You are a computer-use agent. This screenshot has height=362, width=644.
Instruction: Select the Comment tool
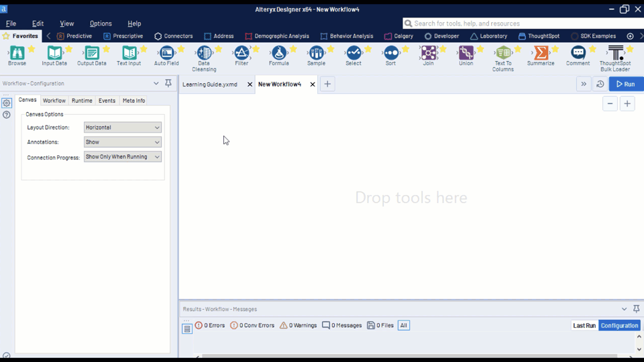tap(578, 53)
